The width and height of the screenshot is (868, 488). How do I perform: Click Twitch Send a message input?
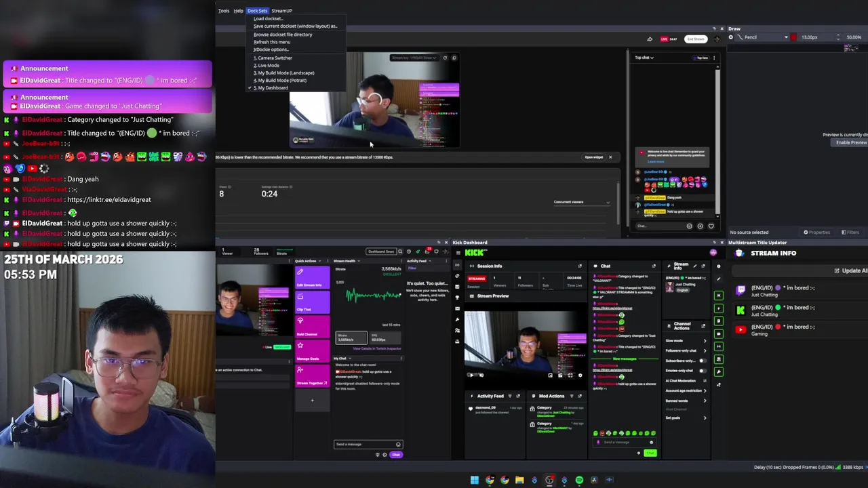click(368, 445)
